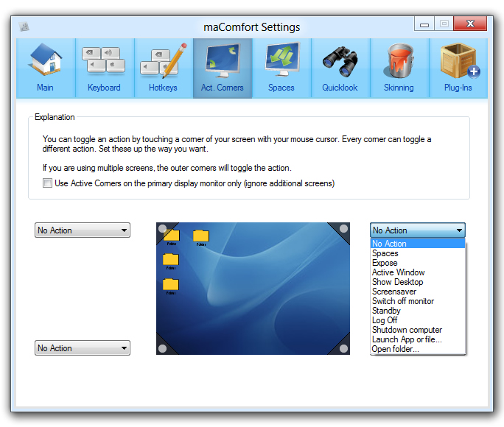
Task: Open the Main settings house icon
Action: coord(45,68)
